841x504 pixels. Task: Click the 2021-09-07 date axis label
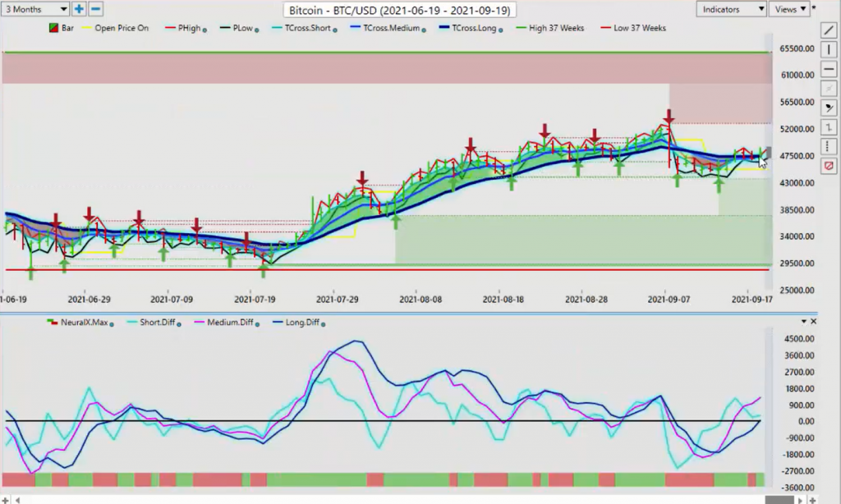[x=669, y=299]
